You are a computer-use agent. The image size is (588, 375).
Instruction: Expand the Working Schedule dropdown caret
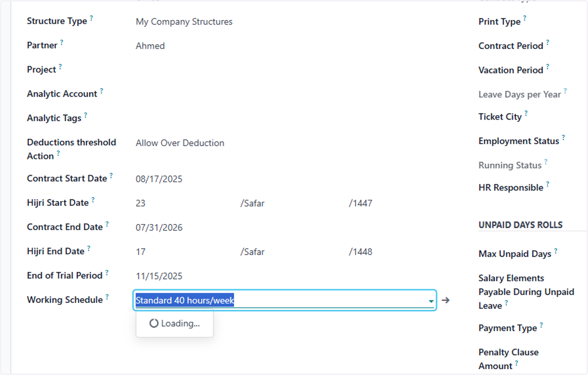point(431,301)
